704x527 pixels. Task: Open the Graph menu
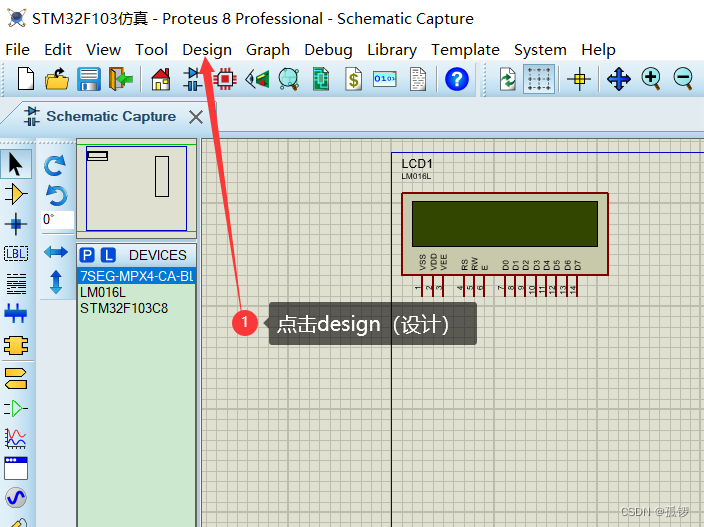pos(268,50)
